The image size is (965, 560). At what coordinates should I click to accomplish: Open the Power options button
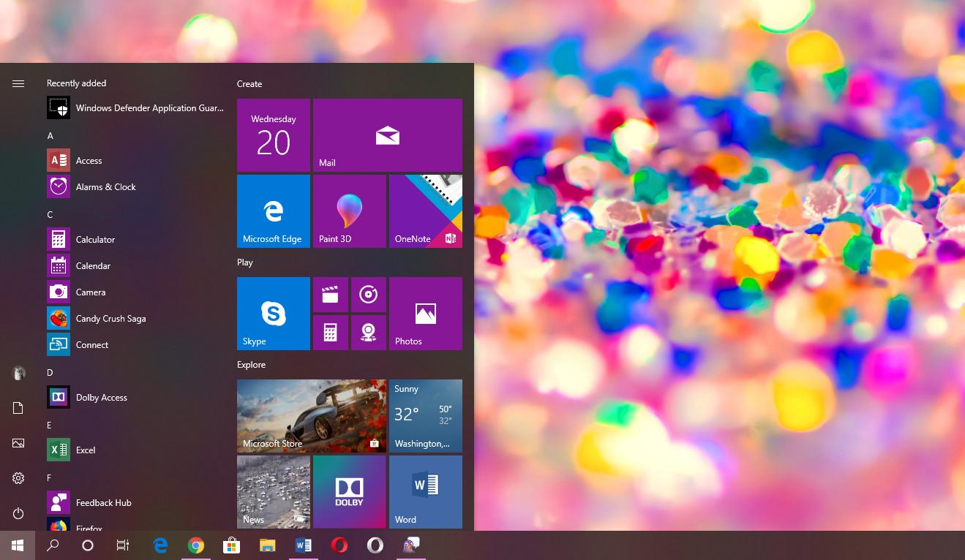18,513
